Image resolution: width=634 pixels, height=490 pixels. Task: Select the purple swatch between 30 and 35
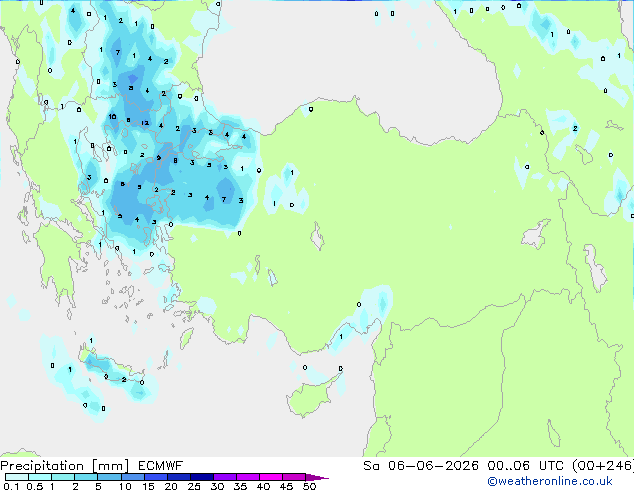(224, 477)
